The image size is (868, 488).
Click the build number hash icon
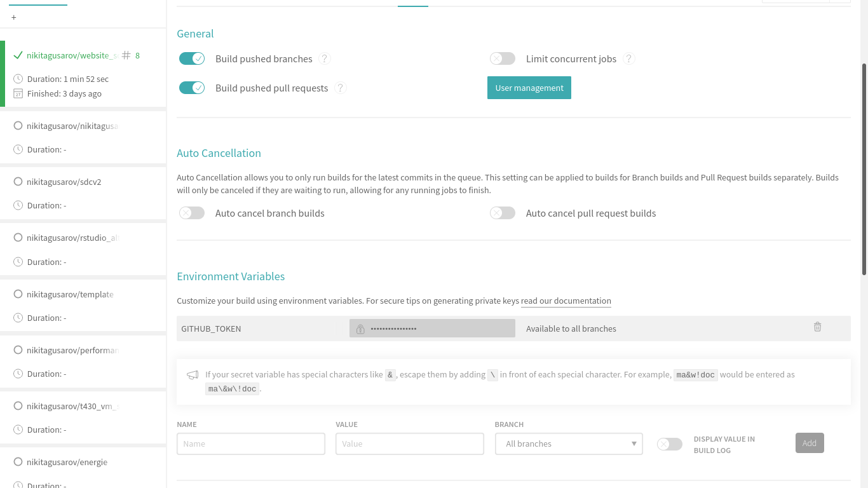point(126,55)
